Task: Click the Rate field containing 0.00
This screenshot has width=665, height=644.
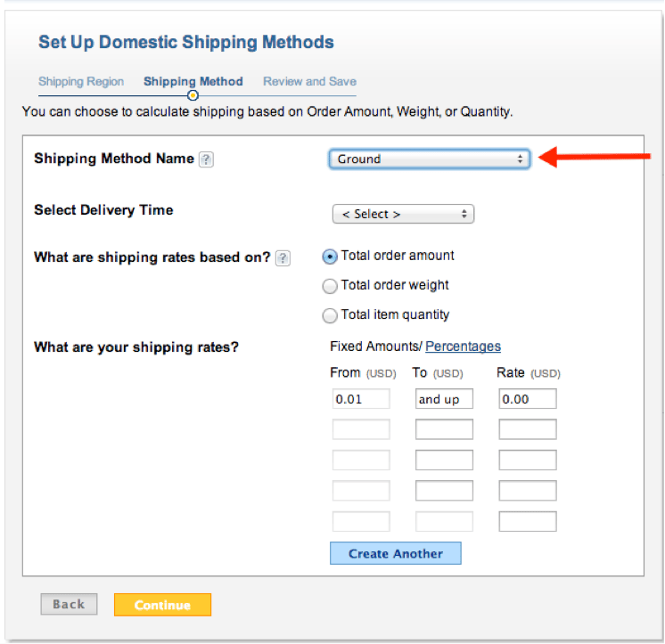Action: 528,399
